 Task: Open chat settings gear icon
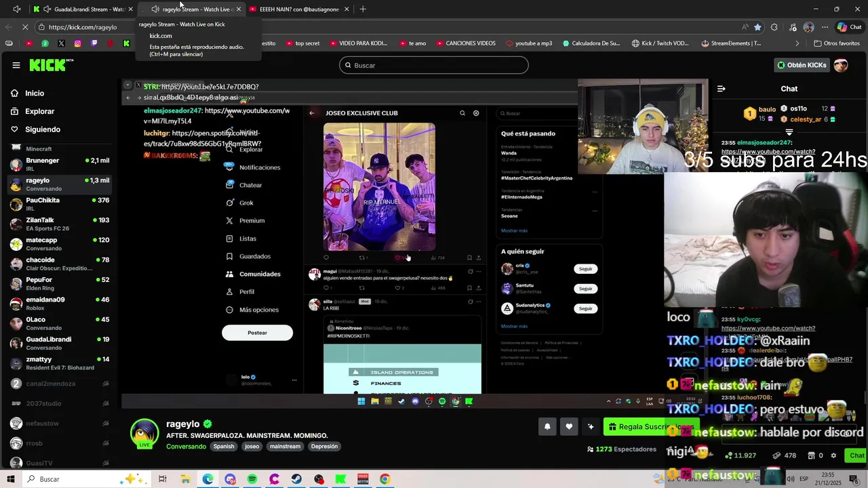833,455
